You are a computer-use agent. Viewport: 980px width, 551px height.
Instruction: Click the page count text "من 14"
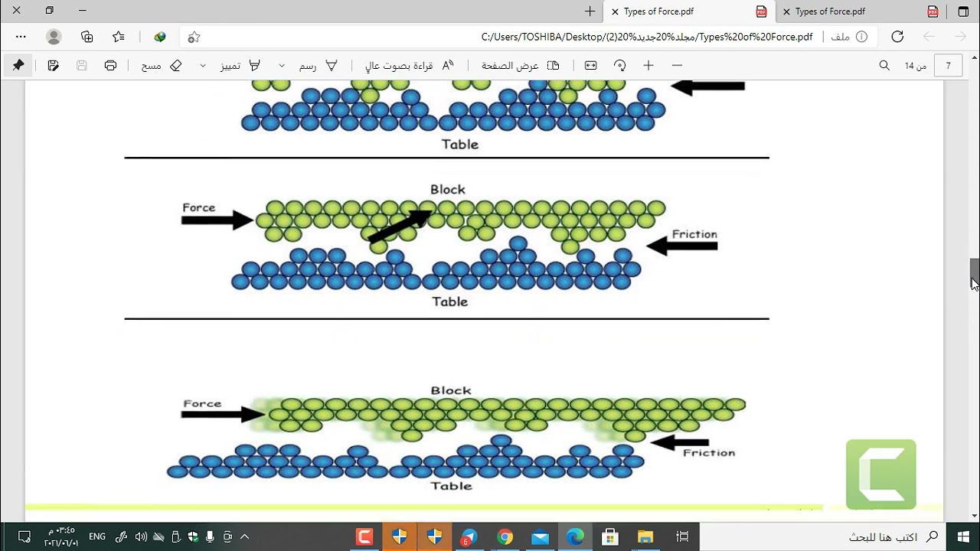click(916, 66)
